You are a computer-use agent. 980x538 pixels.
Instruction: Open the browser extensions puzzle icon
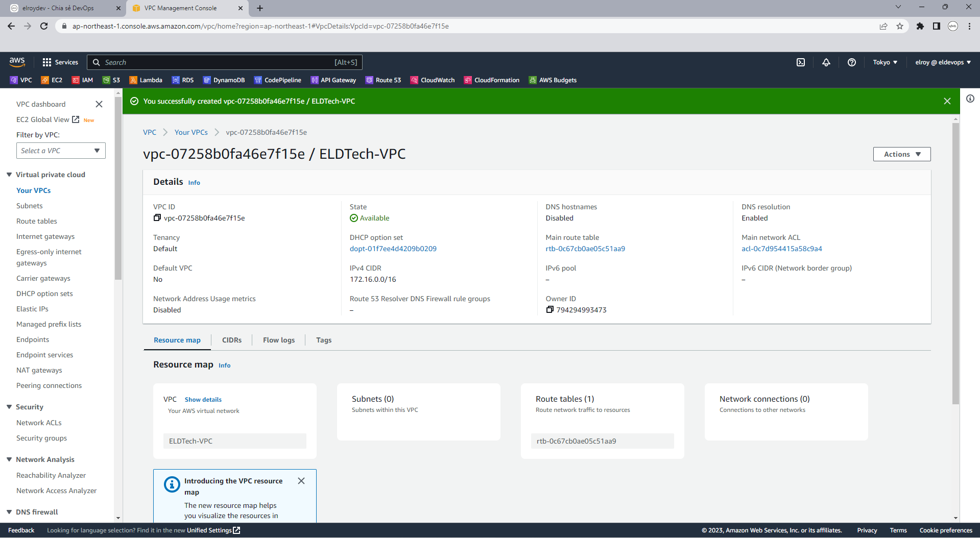tap(920, 26)
